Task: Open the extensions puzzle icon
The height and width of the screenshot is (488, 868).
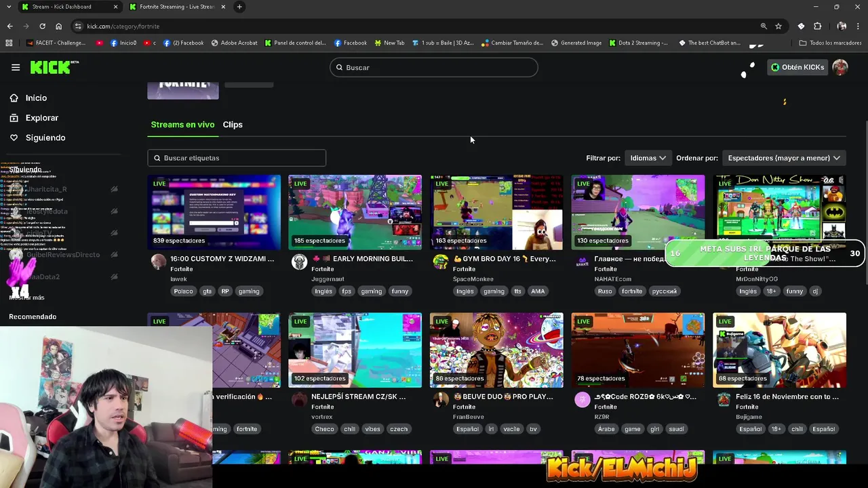Action: point(817,26)
